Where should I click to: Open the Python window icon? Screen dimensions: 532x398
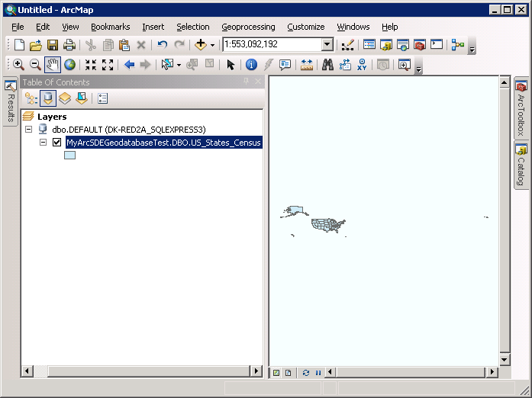click(437, 45)
